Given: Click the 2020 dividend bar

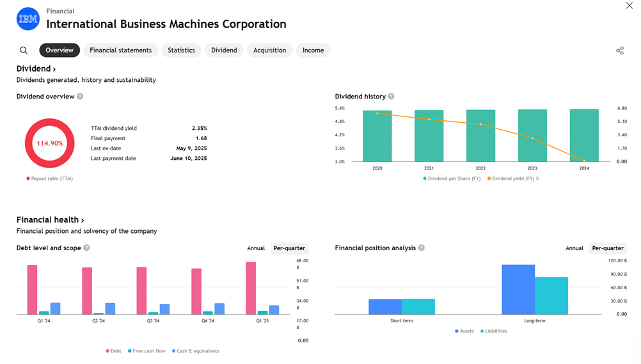Looking at the screenshot, I should point(377,136).
